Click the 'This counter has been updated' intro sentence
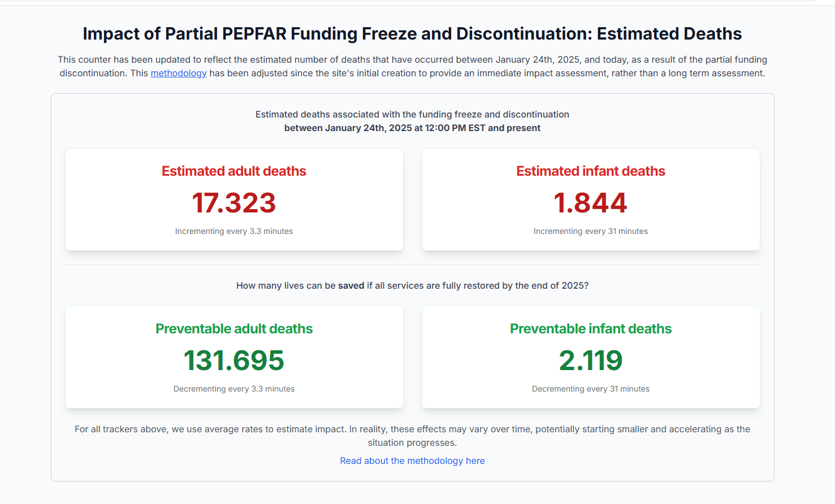Screen dimensions: 835x504 412,60
